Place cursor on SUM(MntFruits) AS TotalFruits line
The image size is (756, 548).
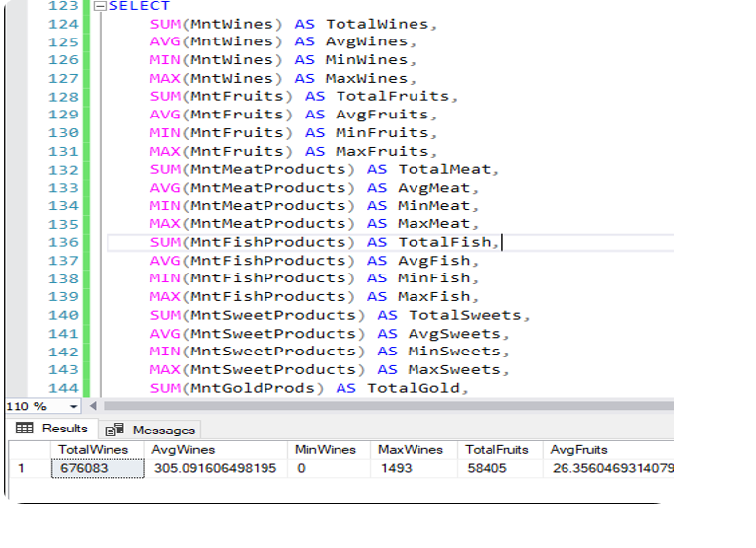click(x=303, y=96)
